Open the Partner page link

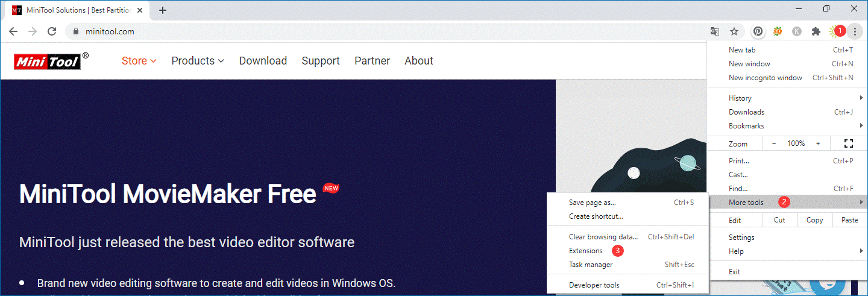tap(372, 61)
